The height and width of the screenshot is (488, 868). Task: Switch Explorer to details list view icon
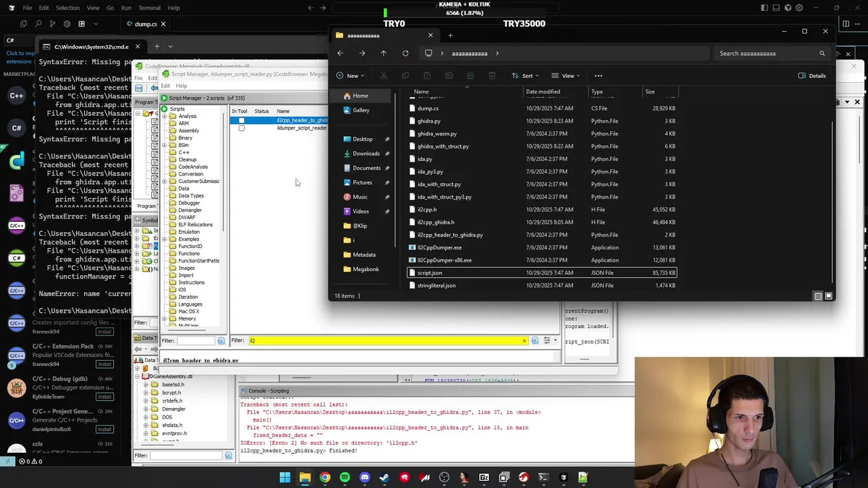(x=818, y=296)
